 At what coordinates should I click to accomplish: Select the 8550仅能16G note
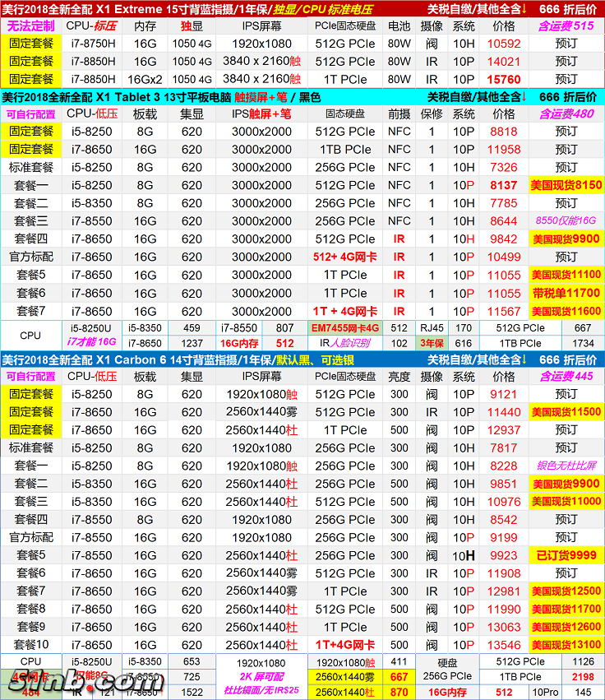[x=566, y=221]
